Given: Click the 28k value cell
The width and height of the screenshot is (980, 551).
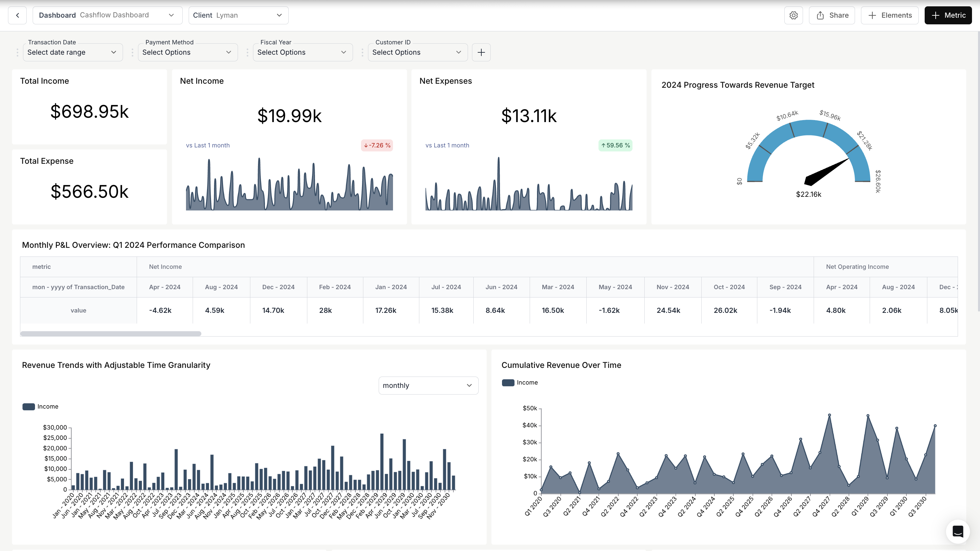Looking at the screenshot, I should pyautogui.click(x=335, y=310).
